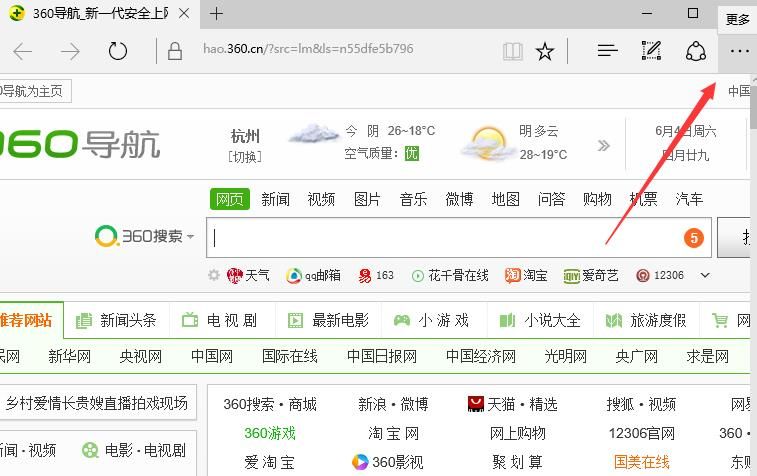Open quick-links settings gear icon
757x476 pixels.
click(213, 275)
